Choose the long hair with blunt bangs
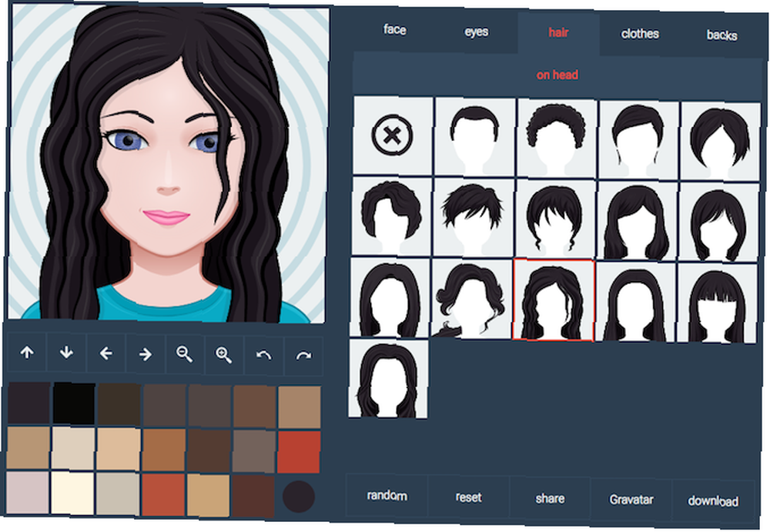This screenshot has height=532, width=770. pyautogui.click(x=717, y=303)
